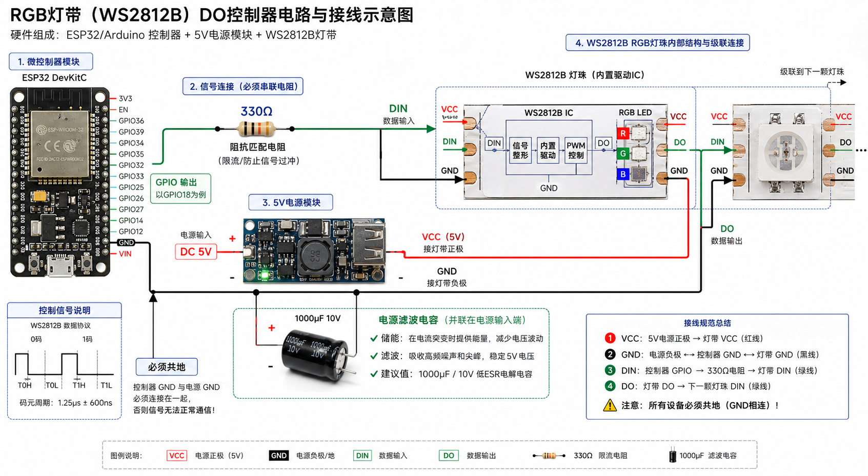Click the WS2812B data protocol waveform

tap(64, 364)
